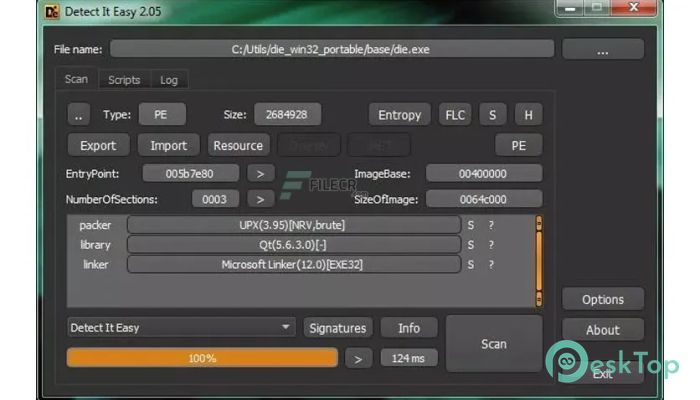
Task: Click the Detect It Easy title bar icon
Action: (52, 12)
